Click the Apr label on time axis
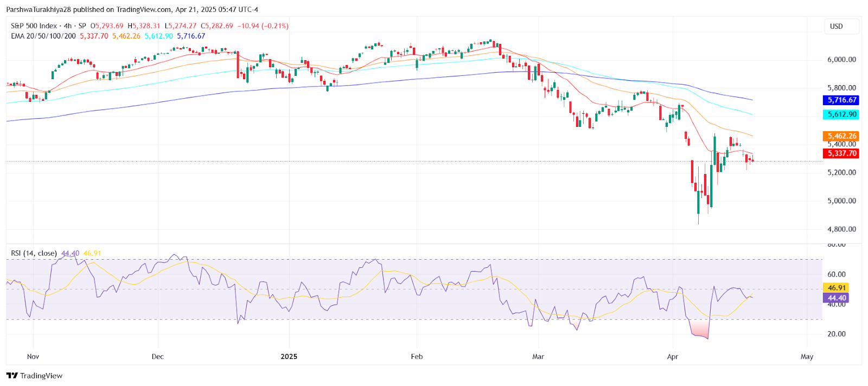 pos(673,357)
